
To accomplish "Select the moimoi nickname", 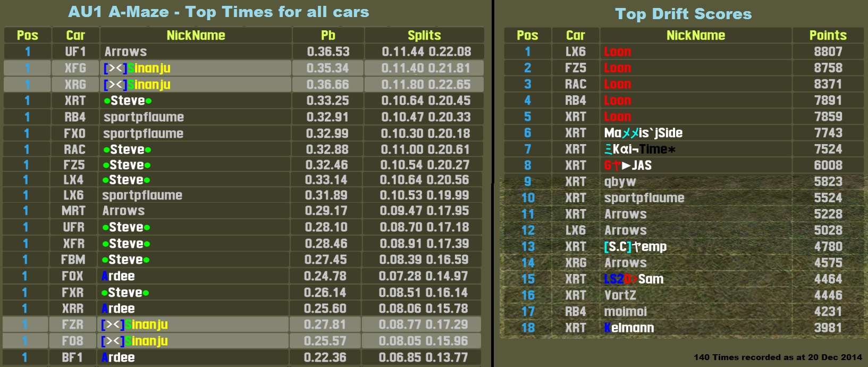I will click(x=625, y=311).
